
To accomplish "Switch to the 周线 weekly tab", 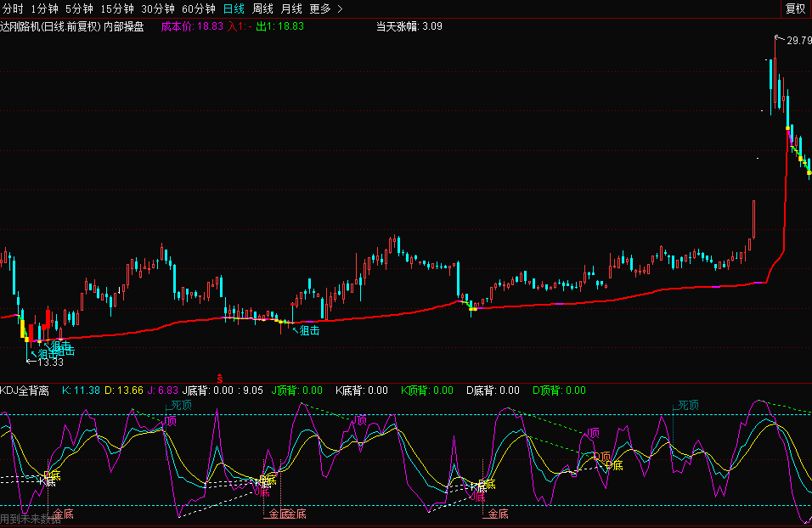I will [x=262, y=8].
